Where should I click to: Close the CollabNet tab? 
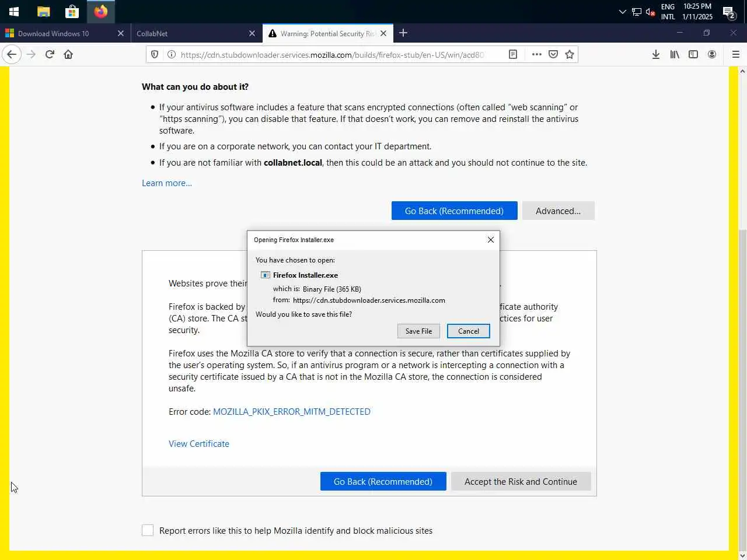252,33
